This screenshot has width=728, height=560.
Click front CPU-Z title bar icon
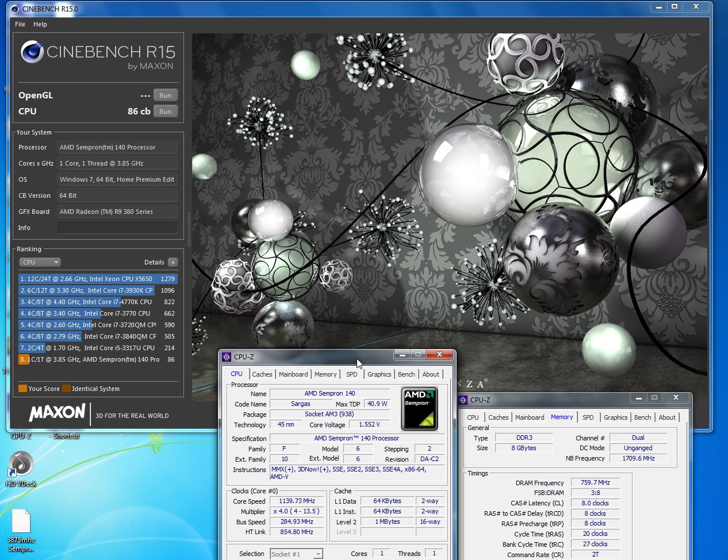pyautogui.click(x=227, y=356)
